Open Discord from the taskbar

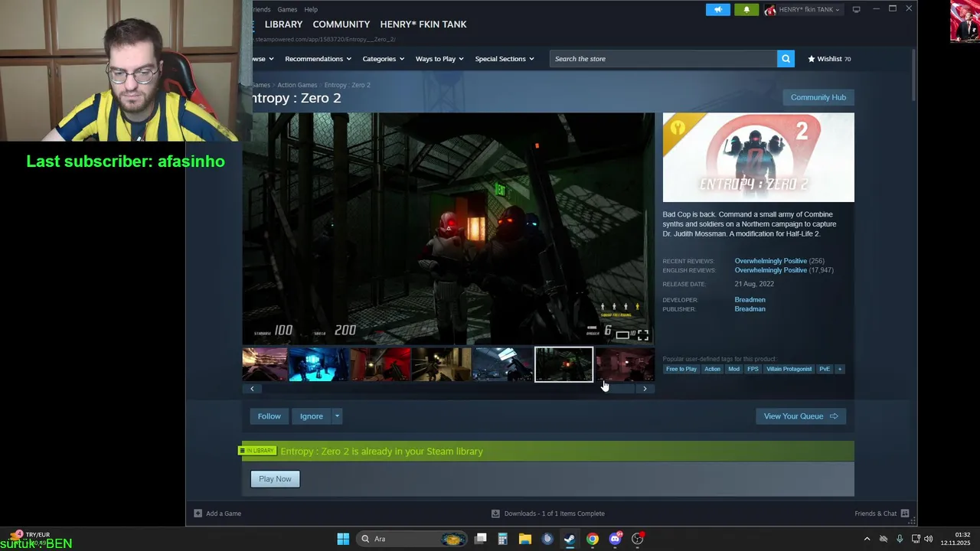pos(615,539)
